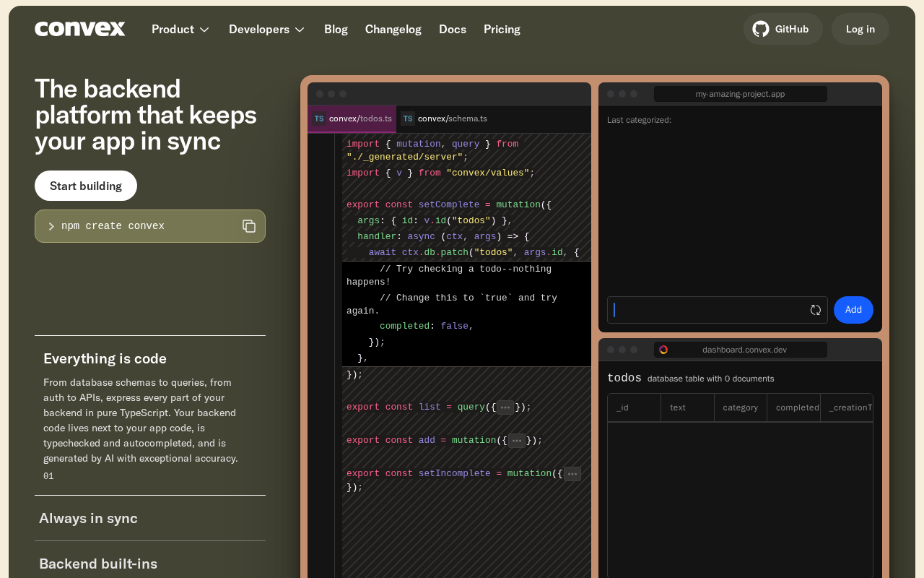The width and height of the screenshot is (924, 578).
Task: Click the Convex logo in header
Action: 80,29
